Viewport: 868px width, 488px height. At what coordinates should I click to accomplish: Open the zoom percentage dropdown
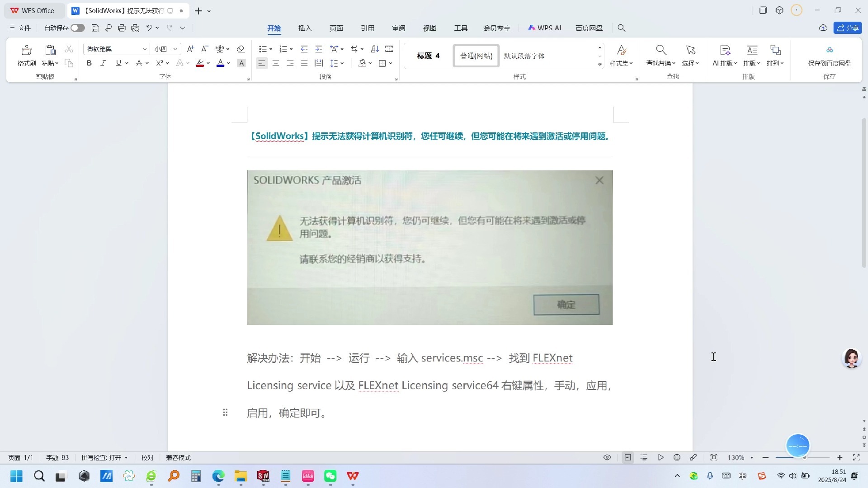point(752,458)
